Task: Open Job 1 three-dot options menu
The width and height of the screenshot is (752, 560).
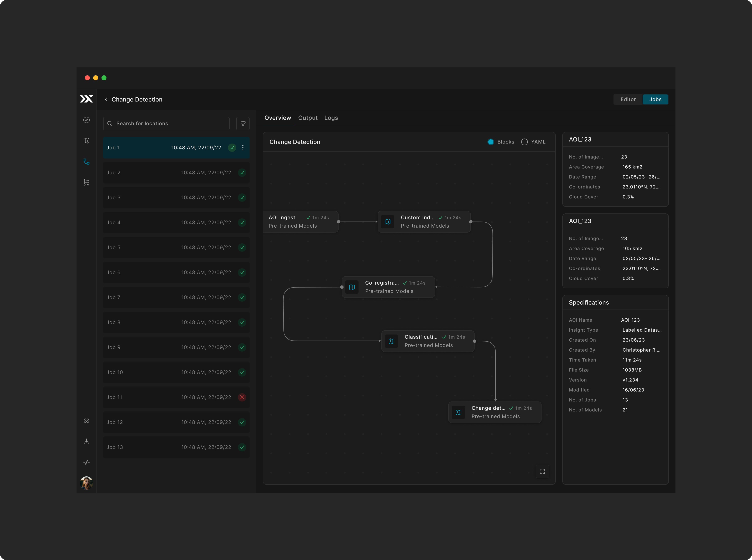Action: (243, 148)
